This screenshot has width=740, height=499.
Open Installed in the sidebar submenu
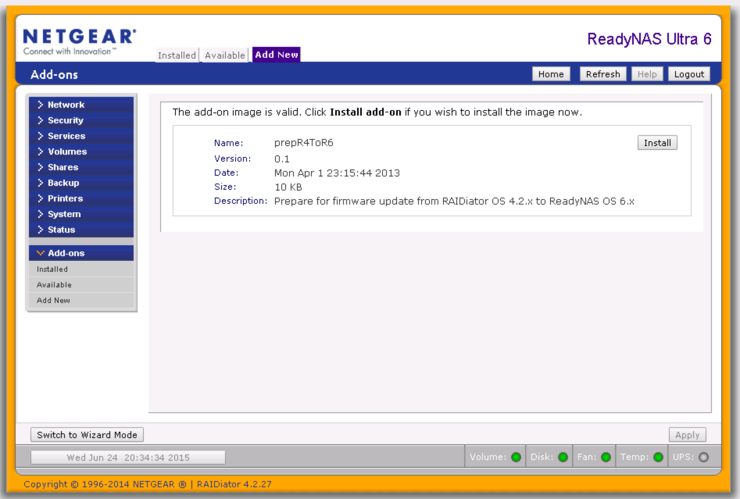tap(81, 269)
